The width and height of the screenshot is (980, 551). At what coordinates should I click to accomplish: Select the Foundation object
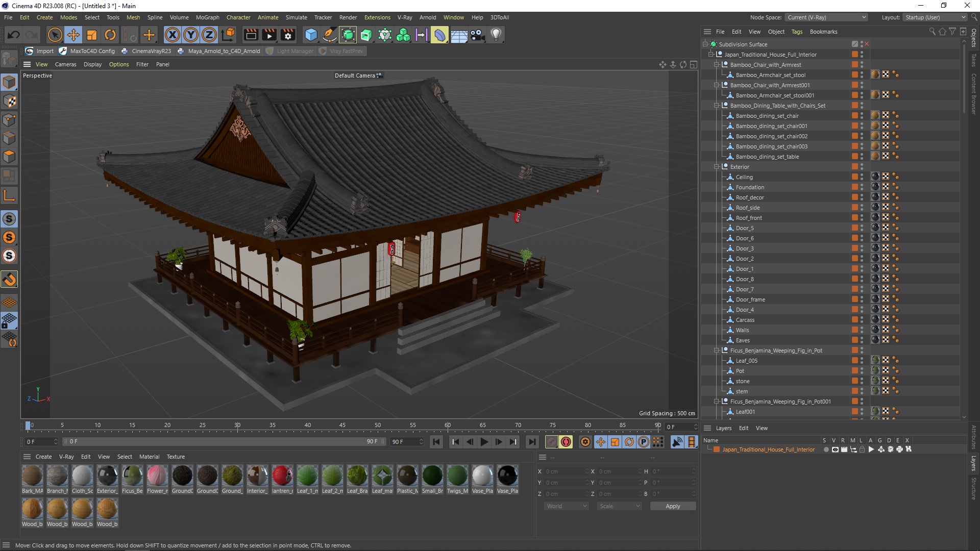pyautogui.click(x=750, y=187)
